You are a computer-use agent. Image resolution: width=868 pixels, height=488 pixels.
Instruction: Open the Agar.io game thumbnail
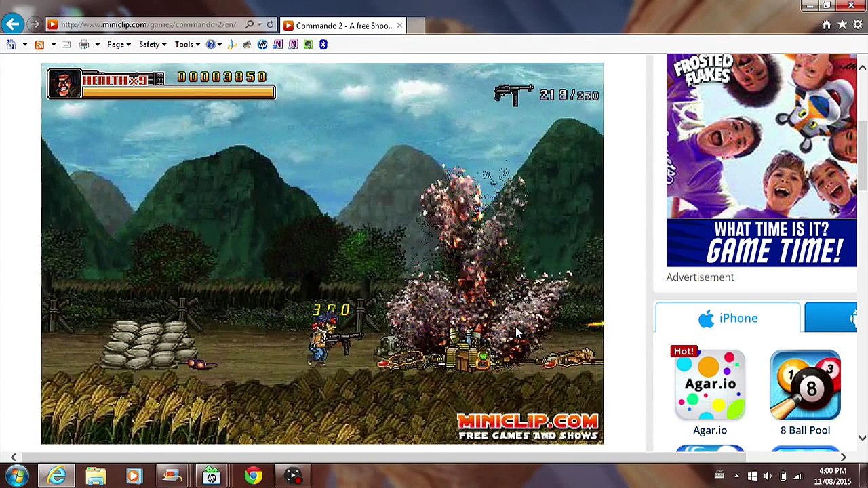point(710,384)
